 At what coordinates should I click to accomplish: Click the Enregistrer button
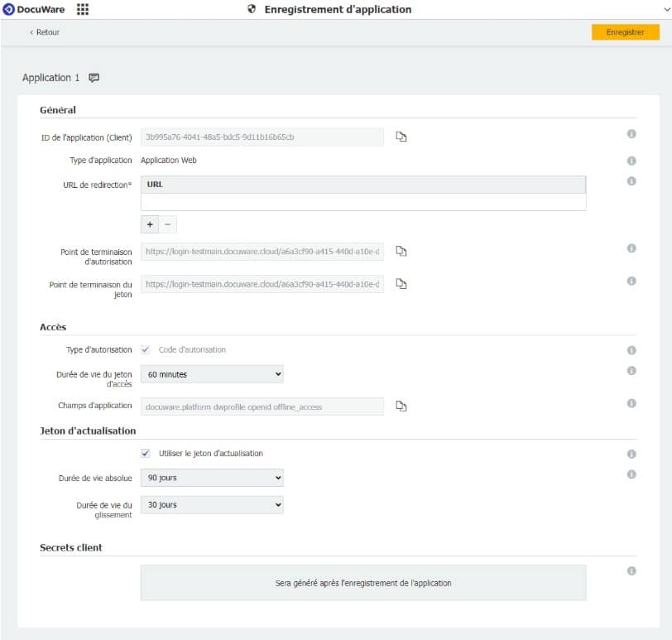pos(625,32)
